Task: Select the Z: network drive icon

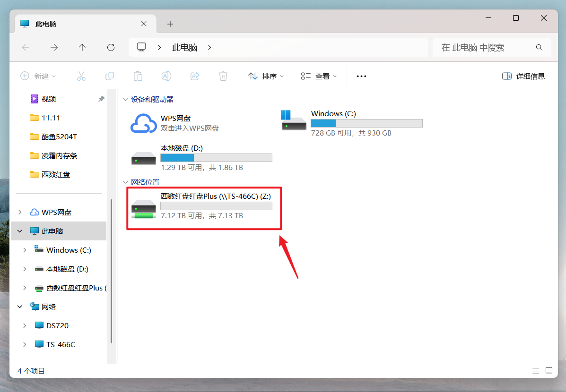Action: 144,209
